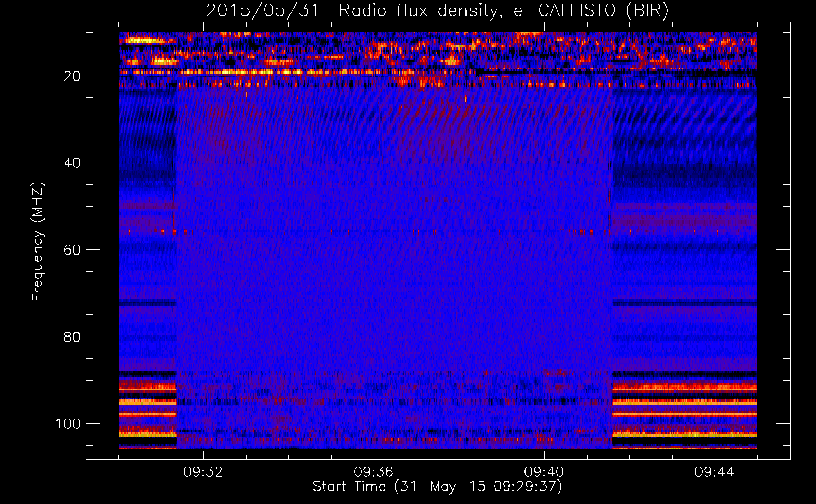This screenshot has width=816, height=504.
Task: Click the '60' frequency tick label
Action: point(72,250)
